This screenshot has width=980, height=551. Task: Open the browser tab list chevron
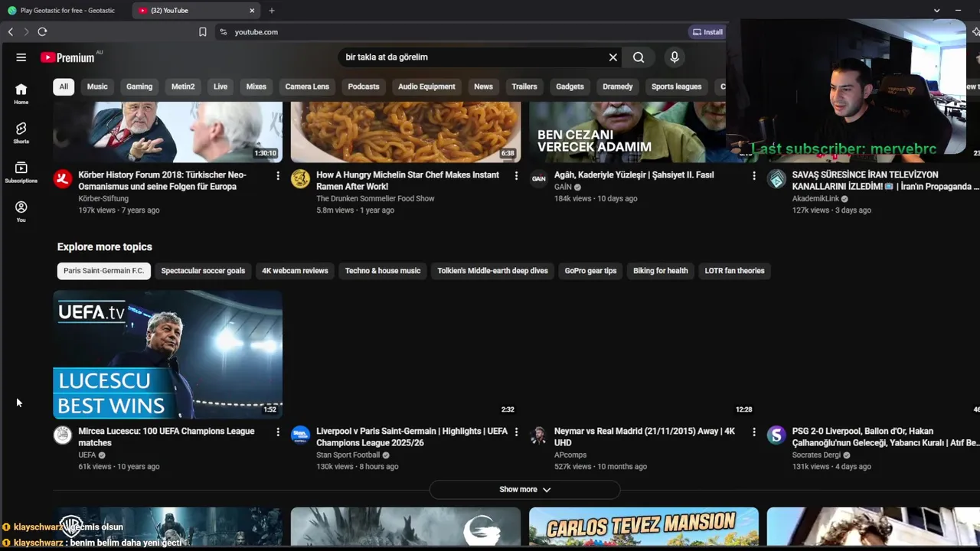pyautogui.click(x=936, y=11)
